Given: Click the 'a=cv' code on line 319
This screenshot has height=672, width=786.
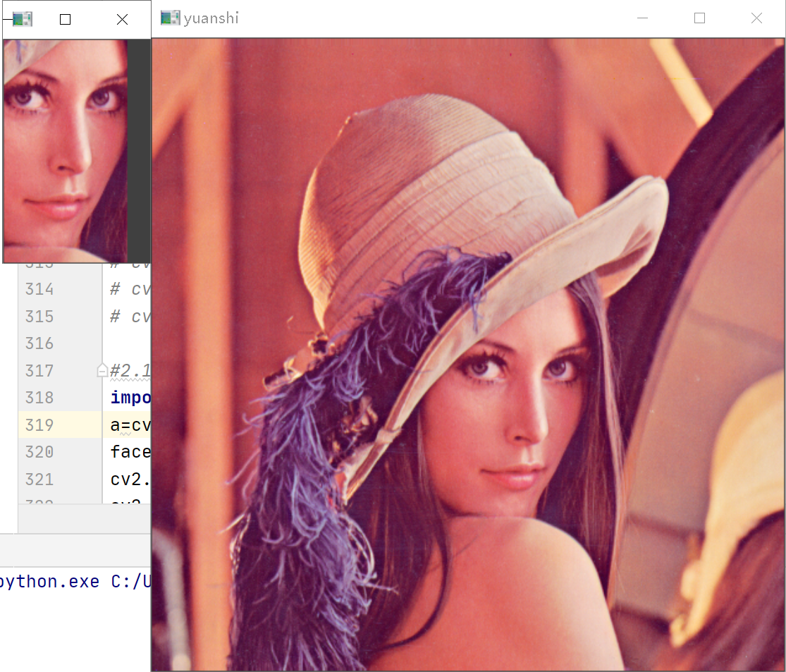Looking at the screenshot, I should [130, 424].
